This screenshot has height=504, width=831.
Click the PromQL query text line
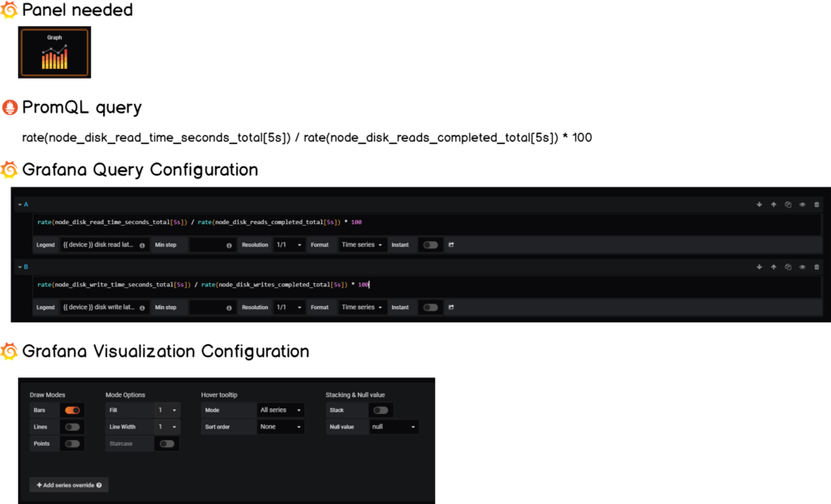[307, 138]
